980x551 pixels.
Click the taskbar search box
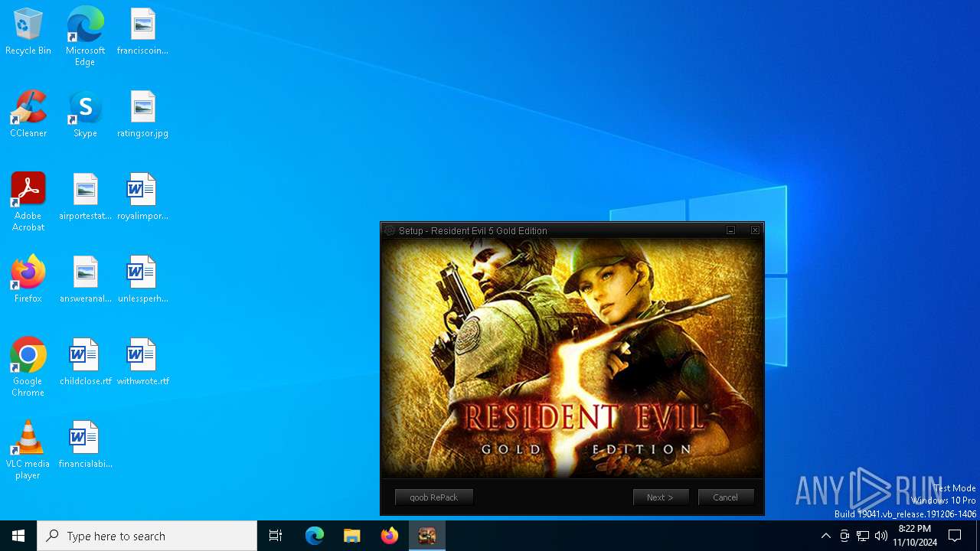click(147, 536)
